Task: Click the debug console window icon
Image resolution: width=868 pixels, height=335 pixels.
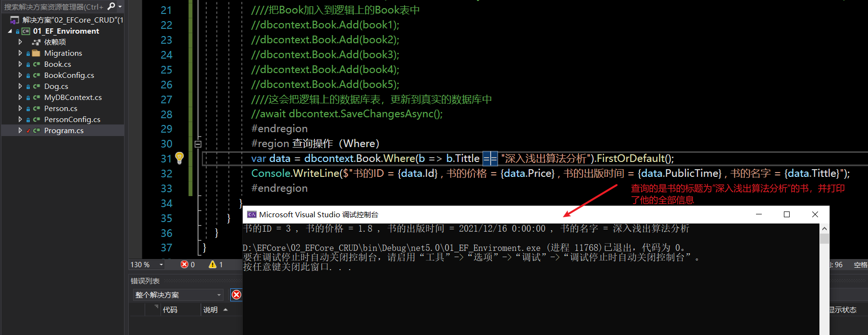Action: (x=251, y=214)
